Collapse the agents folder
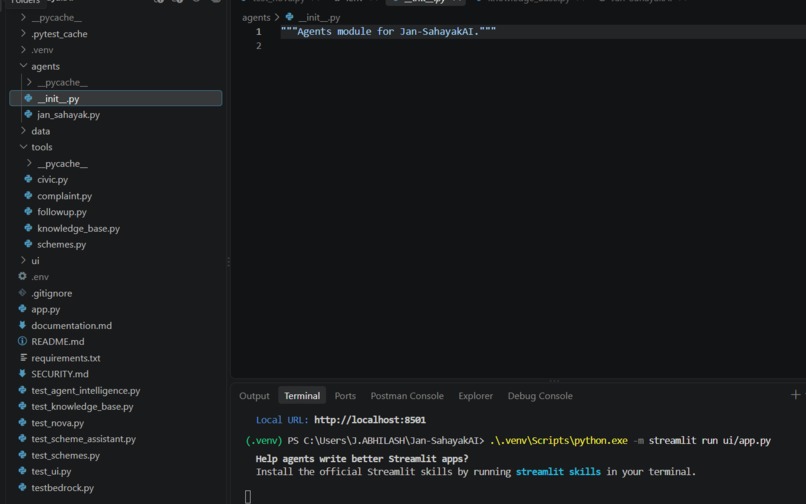 click(x=23, y=66)
